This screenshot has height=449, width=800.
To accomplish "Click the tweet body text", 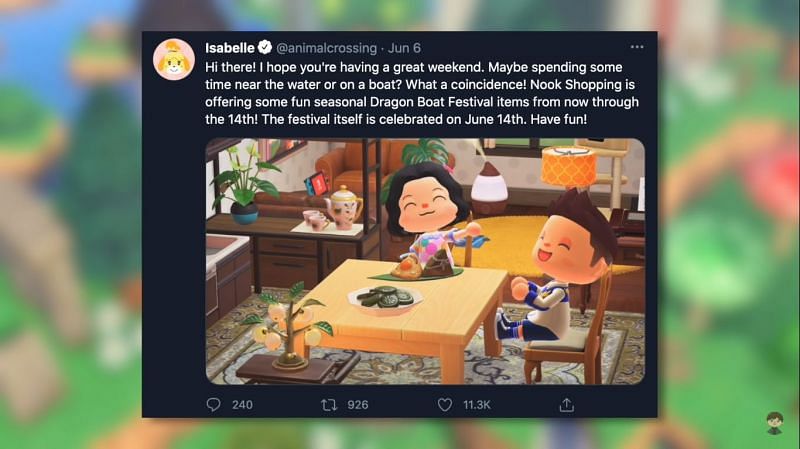I will point(422,93).
